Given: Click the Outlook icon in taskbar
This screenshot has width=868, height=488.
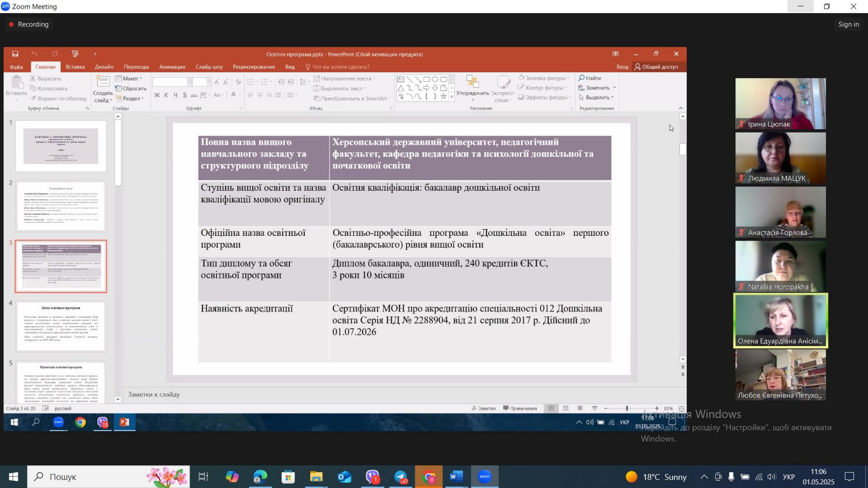Looking at the screenshot, I should [344, 477].
